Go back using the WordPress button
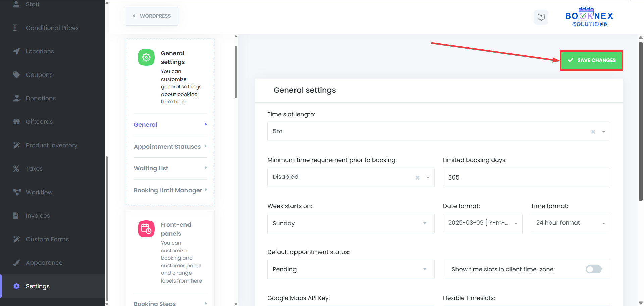This screenshot has width=644, height=306. coord(152,16)
